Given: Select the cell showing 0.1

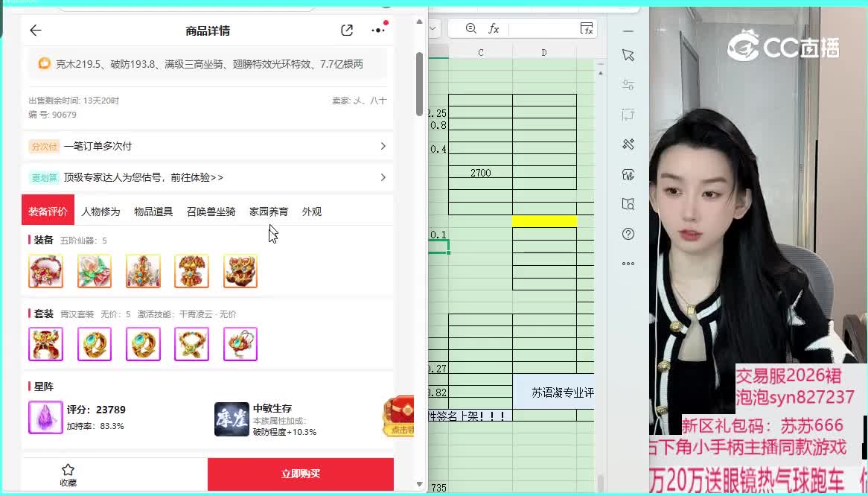Looking at the screenshot, I should coord(438,235).
